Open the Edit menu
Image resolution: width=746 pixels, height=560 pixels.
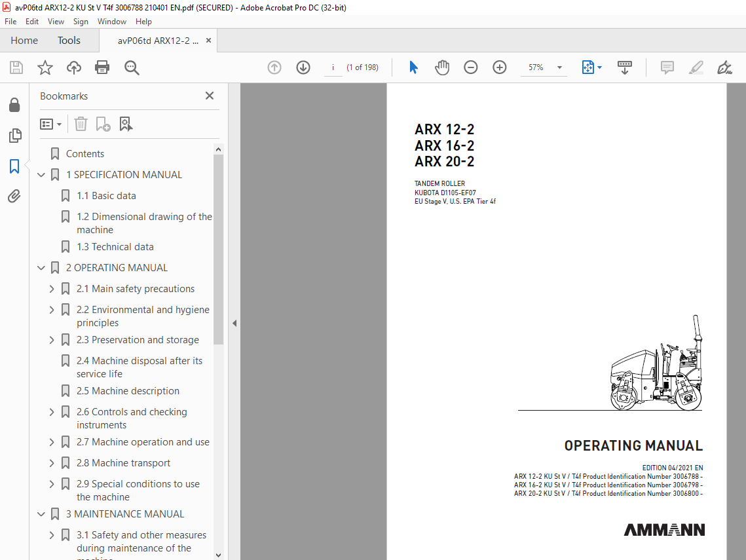tap(32, 22)
